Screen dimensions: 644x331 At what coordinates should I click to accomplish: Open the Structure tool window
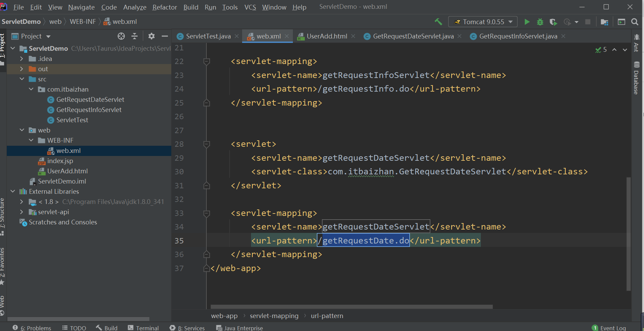pyautogui.click(x=3, y=217)
